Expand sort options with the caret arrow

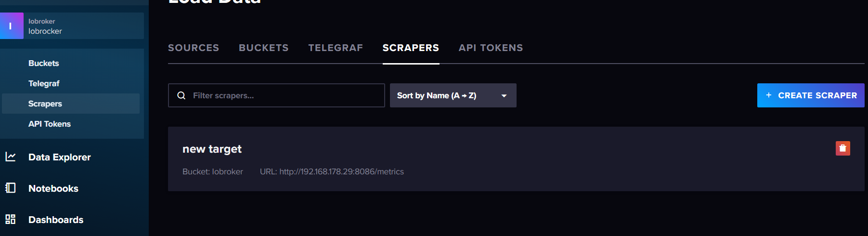(504, 96)
